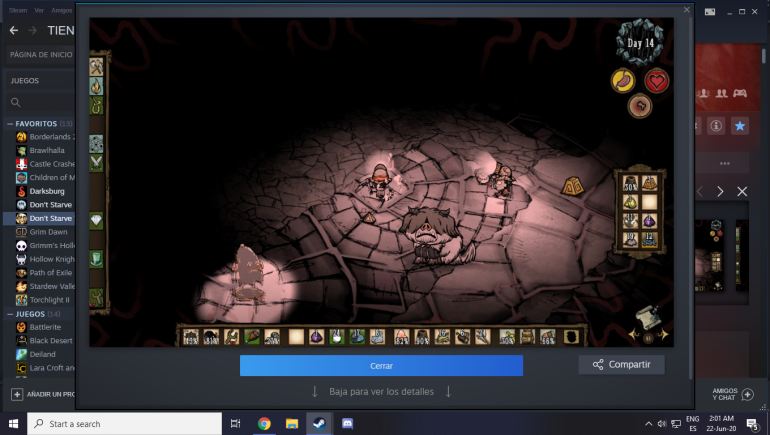The image size is (770, 435).
Task: Expand the system tray hidden icons chevron
Action: 649,424
